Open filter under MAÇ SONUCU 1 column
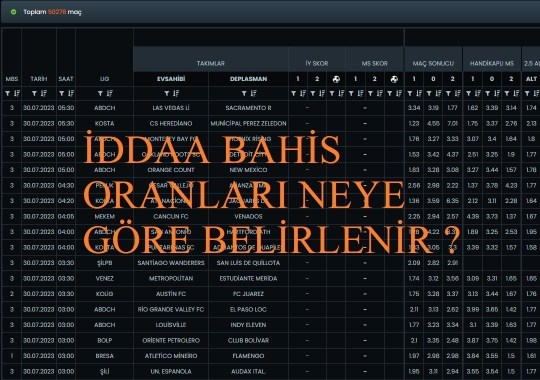540x380 pixels. click(x=410, y=93)
